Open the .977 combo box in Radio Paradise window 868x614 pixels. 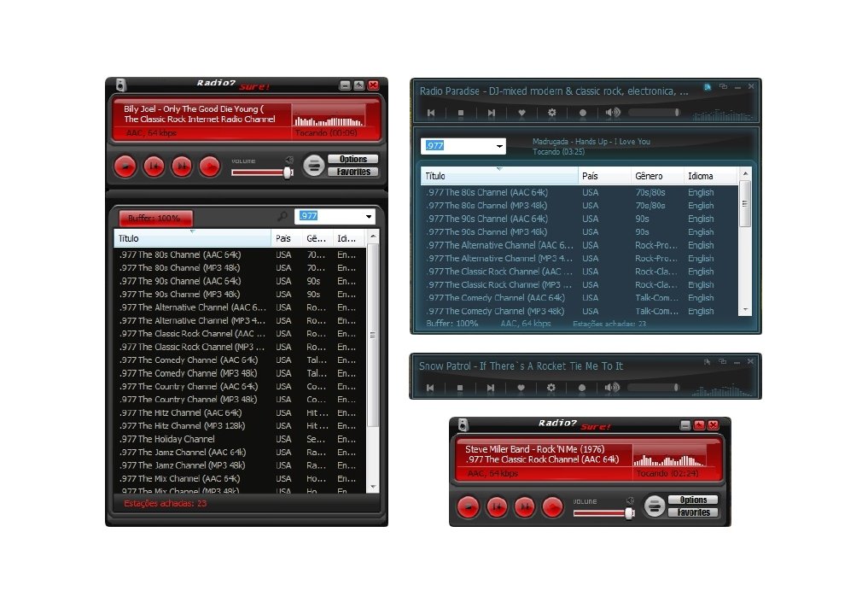(500, 146)
